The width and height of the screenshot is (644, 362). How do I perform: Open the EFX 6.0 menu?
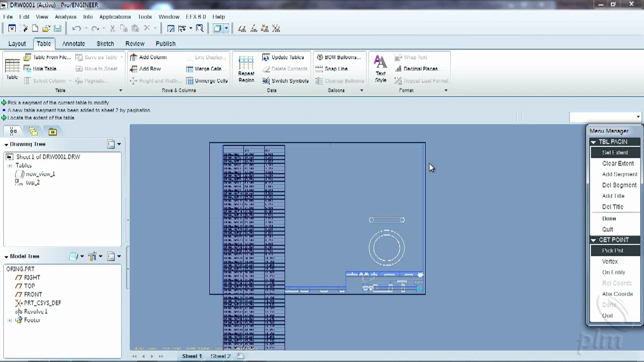[196, 17]
